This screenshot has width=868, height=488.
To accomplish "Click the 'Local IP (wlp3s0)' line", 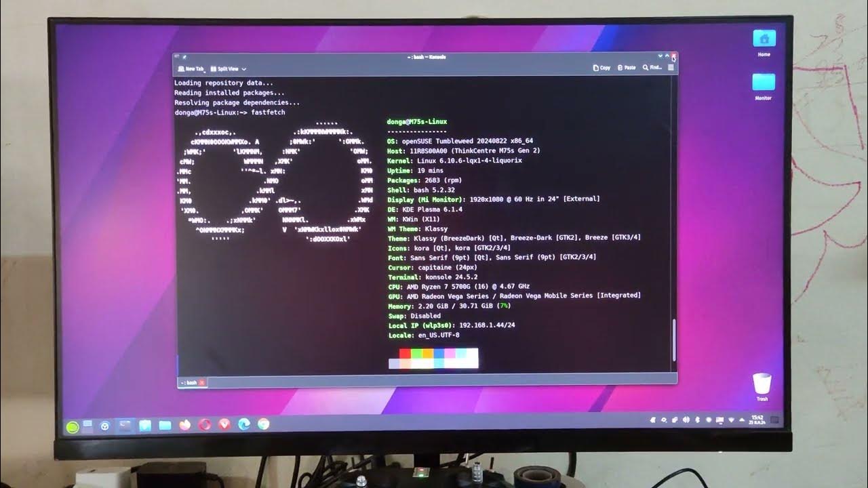I will (452, 325).
